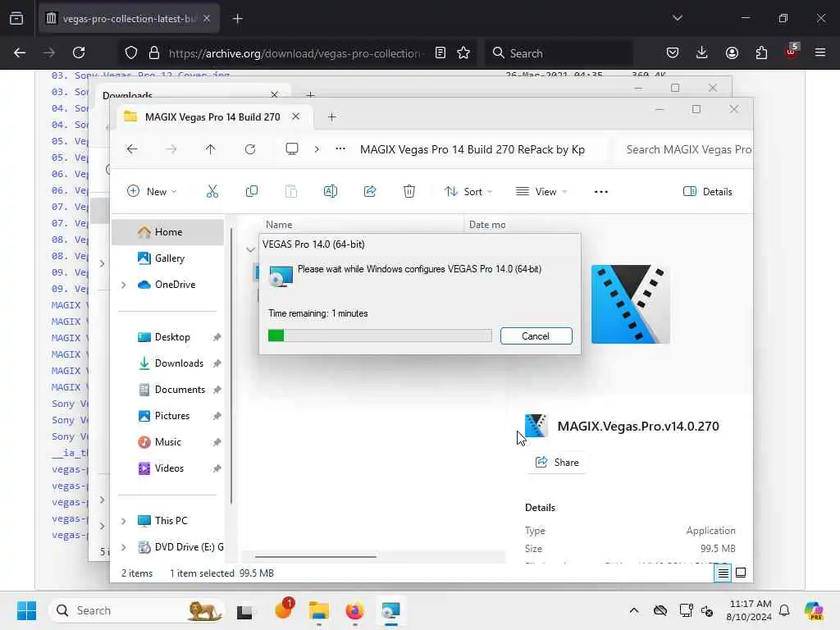
Task: Click the horizontal scrollbar in file list
Action: pyautogui.click(x=316, y=557)
